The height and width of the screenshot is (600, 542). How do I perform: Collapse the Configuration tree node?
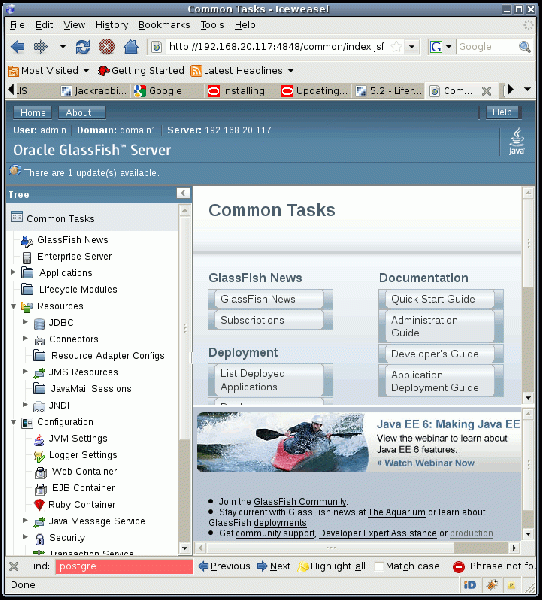[x=13, y=422]
